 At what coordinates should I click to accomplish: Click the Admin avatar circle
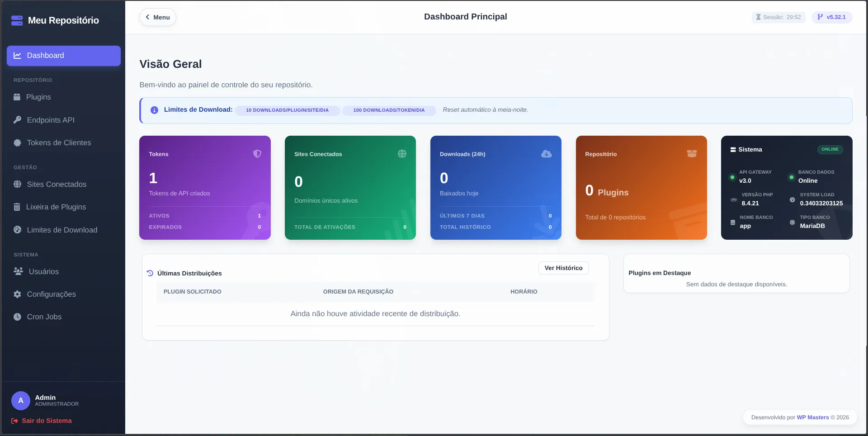tap(21, 401)
